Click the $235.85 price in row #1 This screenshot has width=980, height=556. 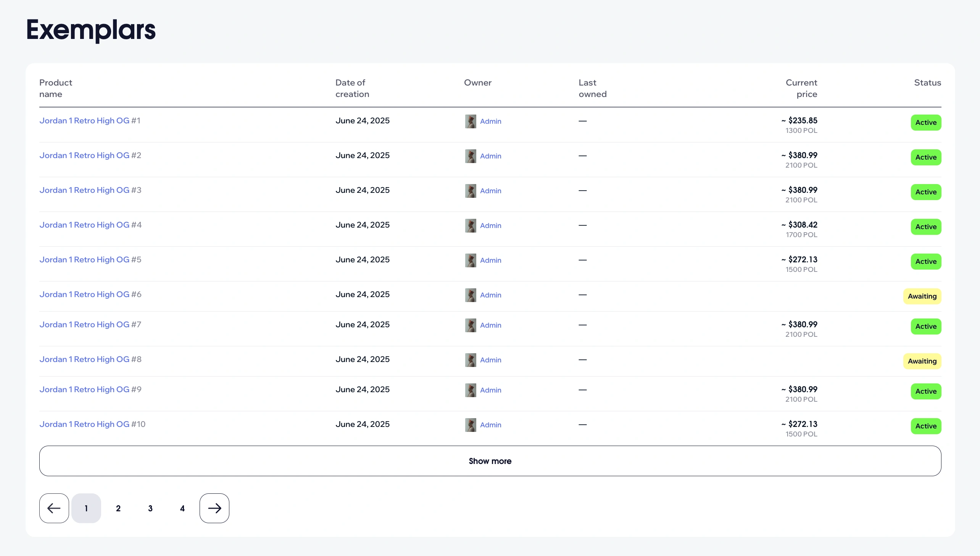(x=802, y=121)
